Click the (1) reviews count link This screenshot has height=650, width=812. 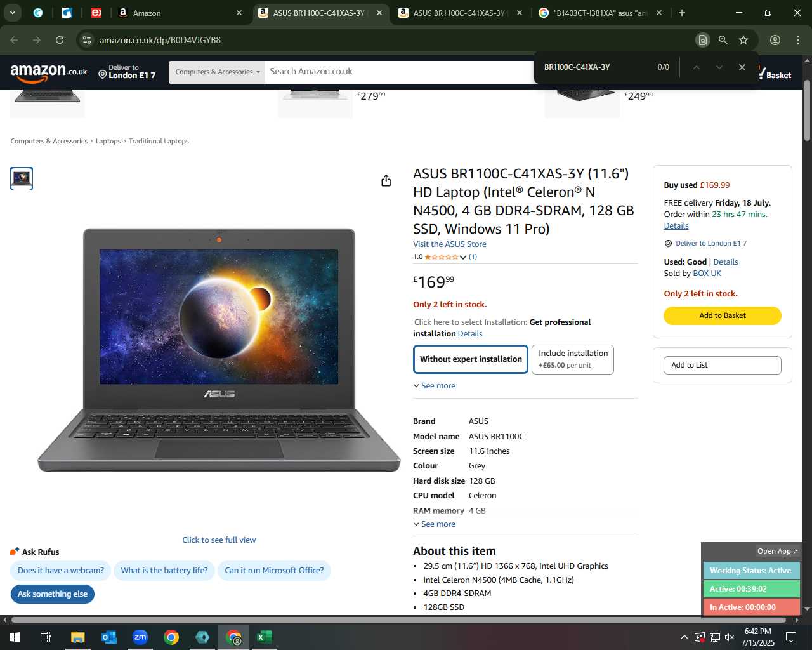(473, 257)
